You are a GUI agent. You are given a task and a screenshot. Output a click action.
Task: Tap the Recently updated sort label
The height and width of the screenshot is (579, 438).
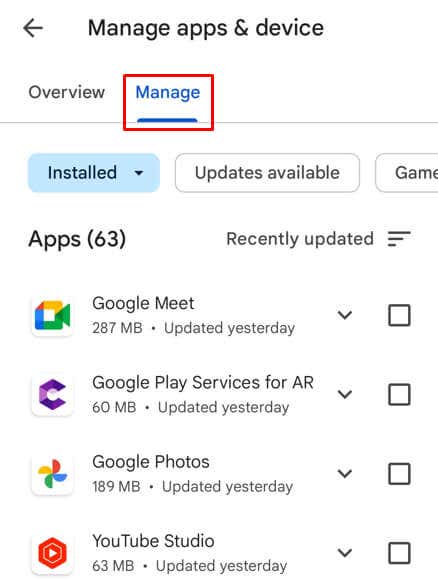pos(300,239)
